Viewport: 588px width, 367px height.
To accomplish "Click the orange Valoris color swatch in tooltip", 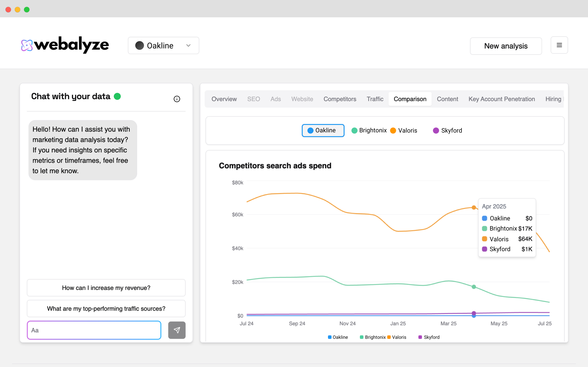I will 484,239.
